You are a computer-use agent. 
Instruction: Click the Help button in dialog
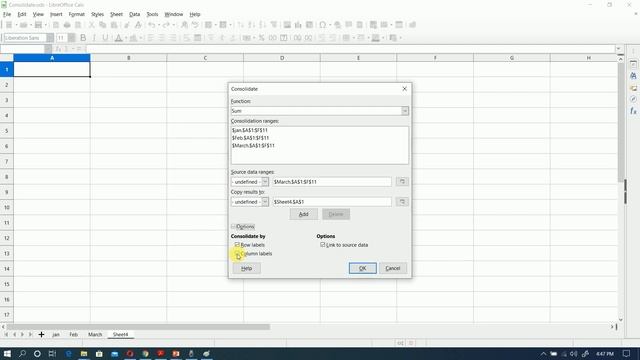(247, 268)
